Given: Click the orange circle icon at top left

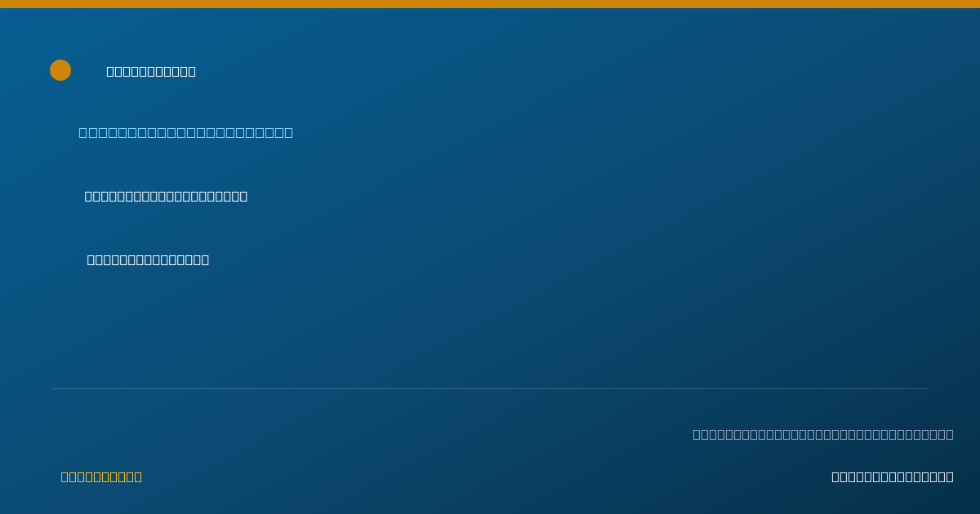Looking at the screenshot, I should (60, 70).
